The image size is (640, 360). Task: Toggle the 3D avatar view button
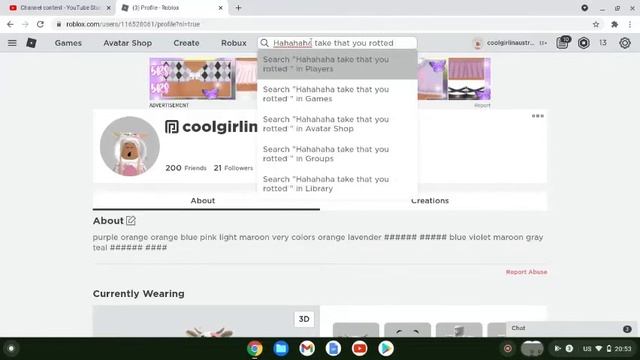tap(304, 319)
